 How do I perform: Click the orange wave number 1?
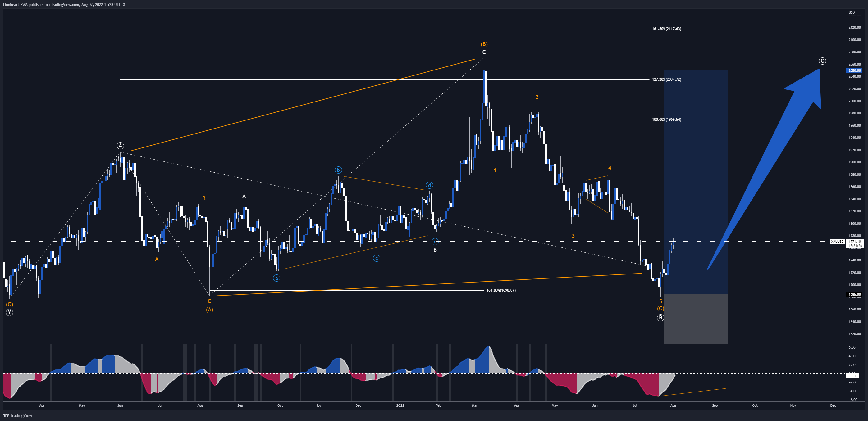[495, 171]
